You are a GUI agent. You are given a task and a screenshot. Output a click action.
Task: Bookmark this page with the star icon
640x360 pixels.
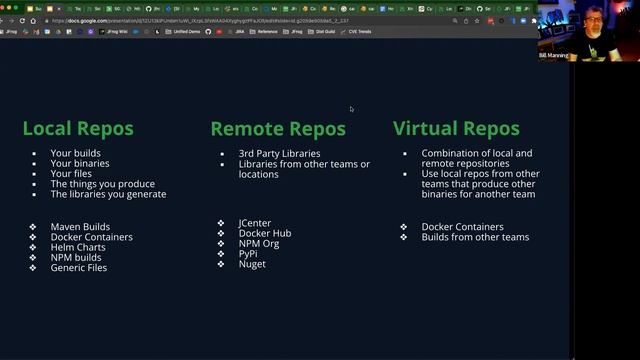click(477, 21)
